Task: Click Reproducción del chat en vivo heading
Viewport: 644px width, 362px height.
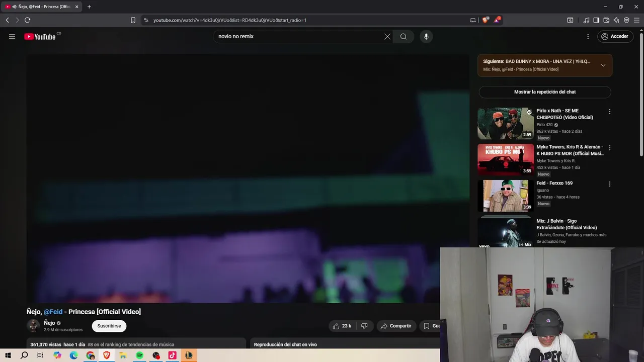Action: pos(285,344)
